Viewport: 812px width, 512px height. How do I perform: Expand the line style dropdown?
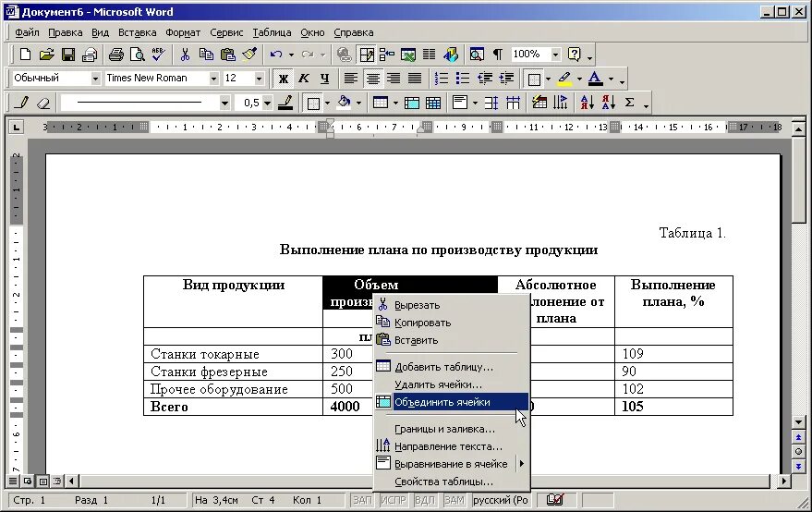pyautogui.click(x=224, y=103)
